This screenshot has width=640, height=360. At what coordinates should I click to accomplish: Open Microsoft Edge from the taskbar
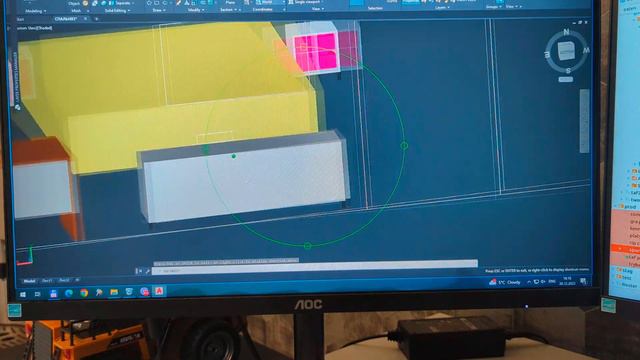(69, 293)
